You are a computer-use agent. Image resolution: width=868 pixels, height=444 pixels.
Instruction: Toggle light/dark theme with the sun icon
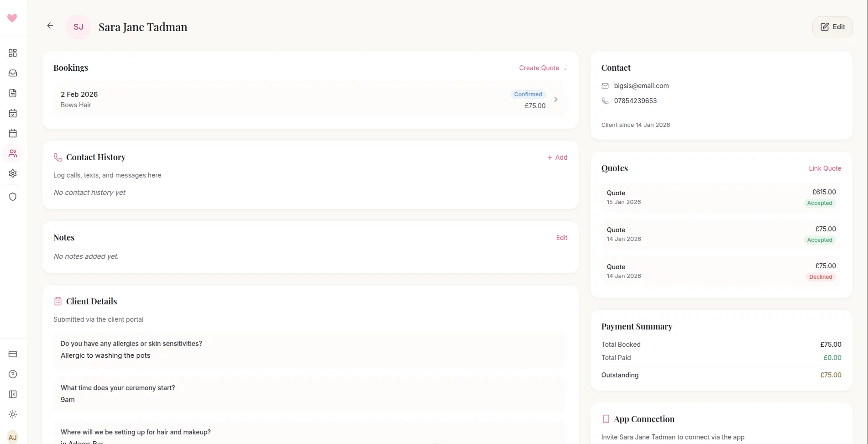pos(12,414)
